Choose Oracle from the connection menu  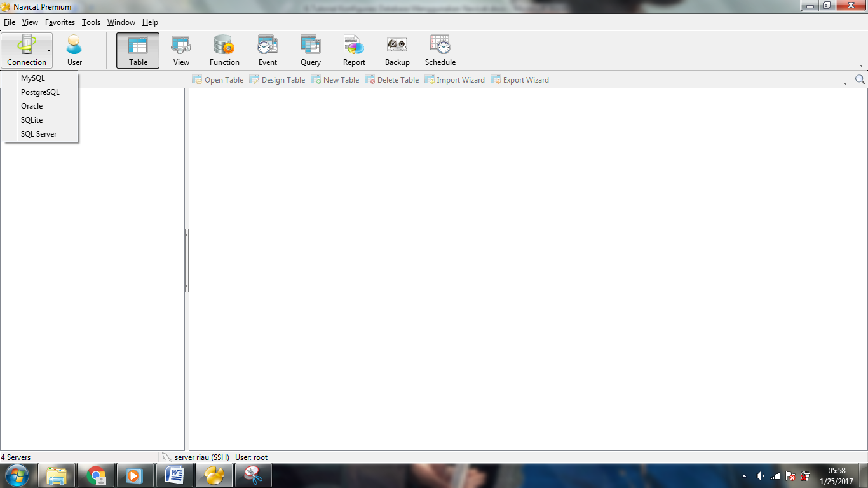click(39, 106)
